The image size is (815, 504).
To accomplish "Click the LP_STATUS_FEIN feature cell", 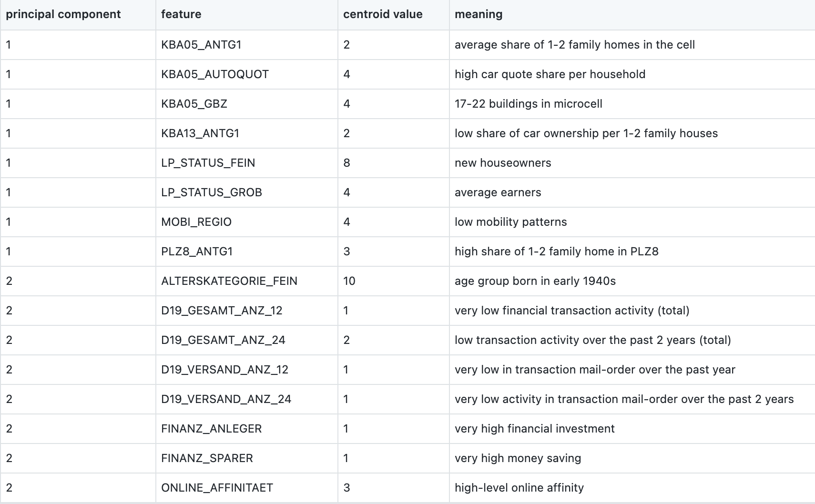I will (x=208, y=163).
